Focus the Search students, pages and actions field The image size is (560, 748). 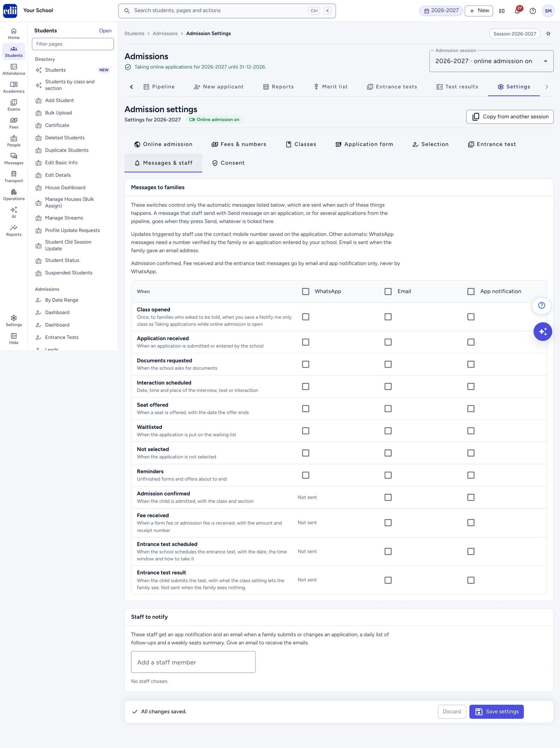(x=227, y=11)
